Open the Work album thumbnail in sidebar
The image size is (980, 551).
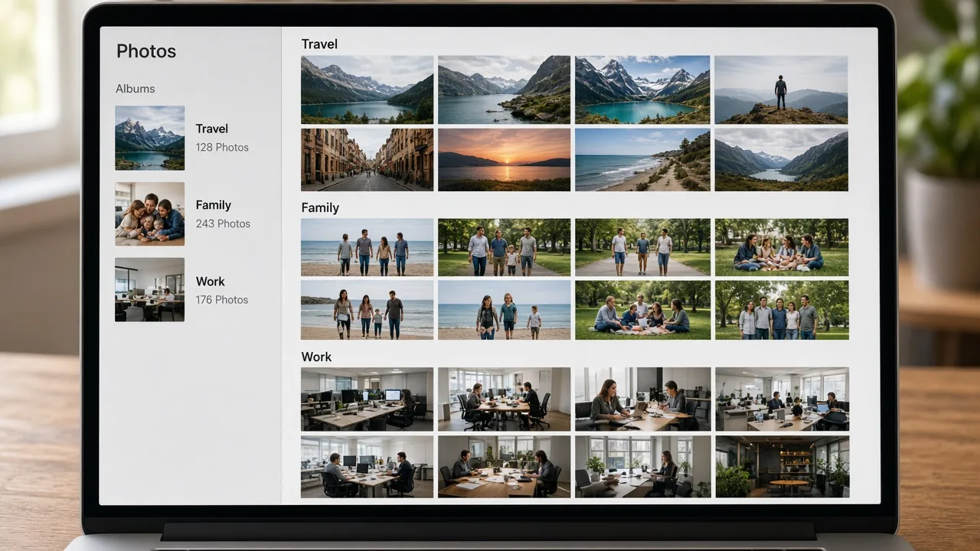(149, 289)
